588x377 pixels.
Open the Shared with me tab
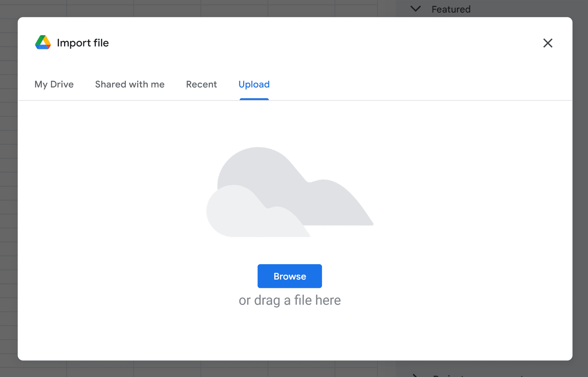tap(130, 84)
